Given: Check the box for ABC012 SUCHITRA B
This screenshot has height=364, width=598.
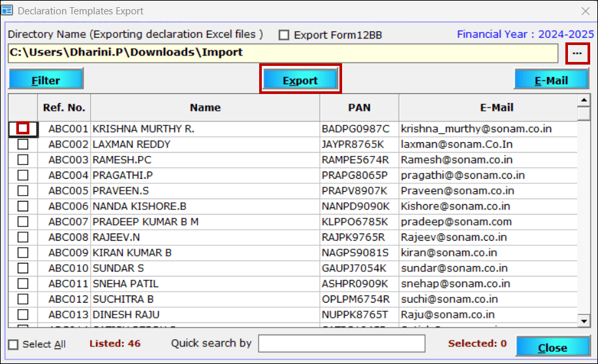Looking at the screenshot, I should (x=23, y=299).
